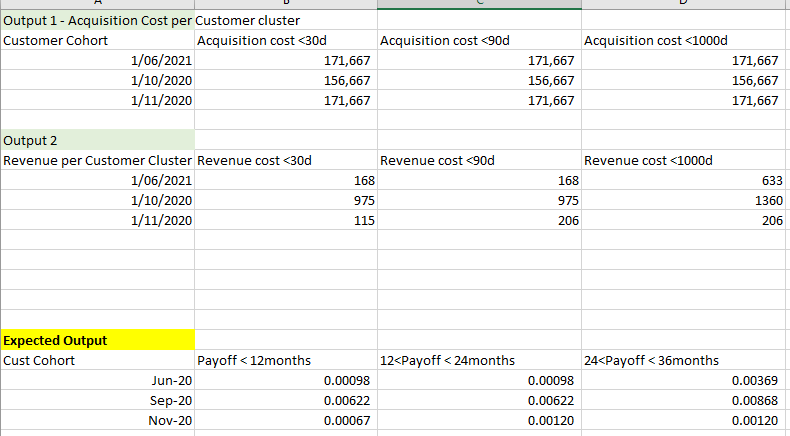Click 0.00120 under 12<Payoff < 24months

[x=479, y=420]
